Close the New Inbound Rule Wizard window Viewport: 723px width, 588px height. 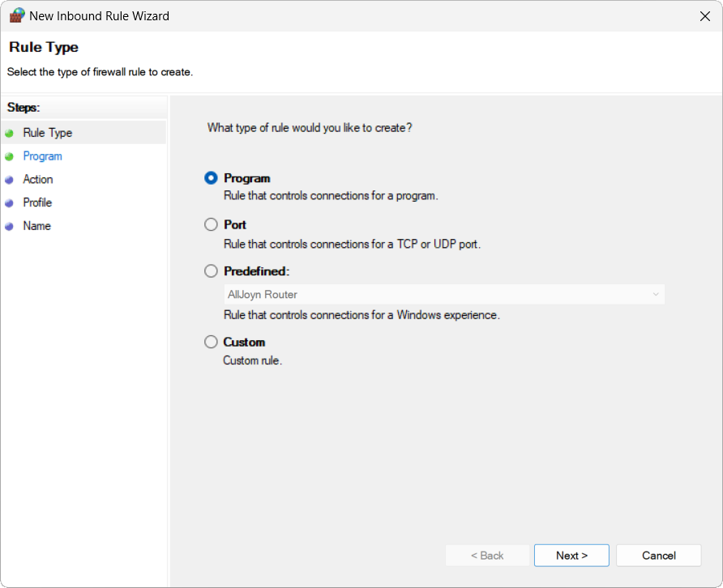(x=704, y=16)
